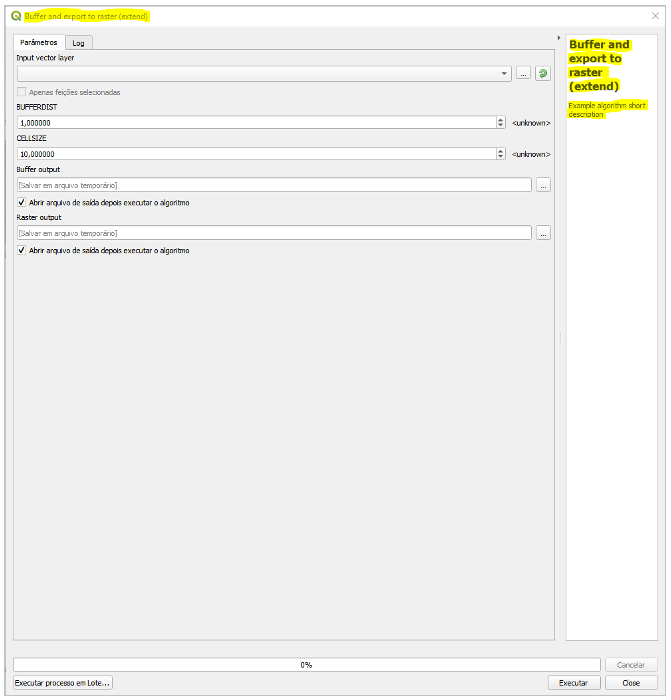The height and width of the screenshot is (700, 671).
Task: Click the CELLSIZE spinner arrows
Action: pyautogui.click(x=501, y=154)
